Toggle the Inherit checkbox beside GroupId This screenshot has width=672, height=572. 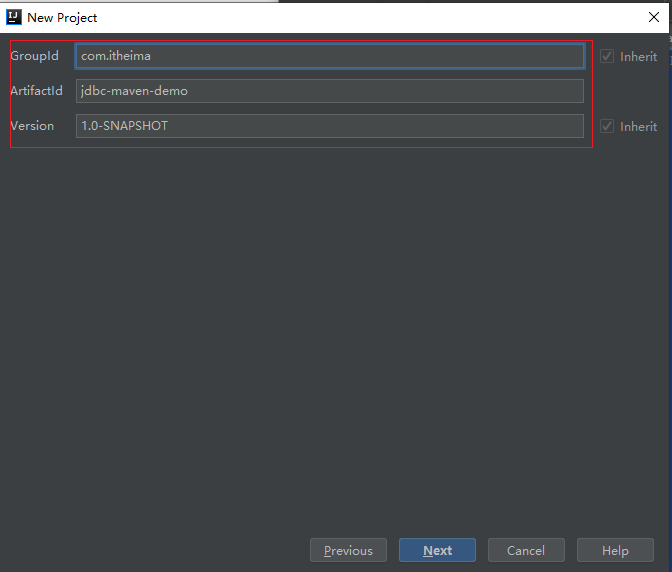(x=607, y=57)
